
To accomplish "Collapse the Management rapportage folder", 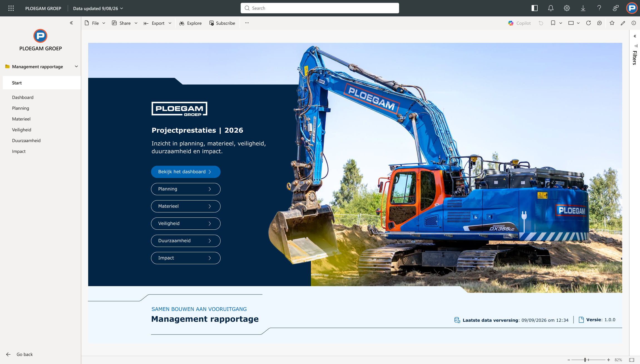I will coord(76,66).
